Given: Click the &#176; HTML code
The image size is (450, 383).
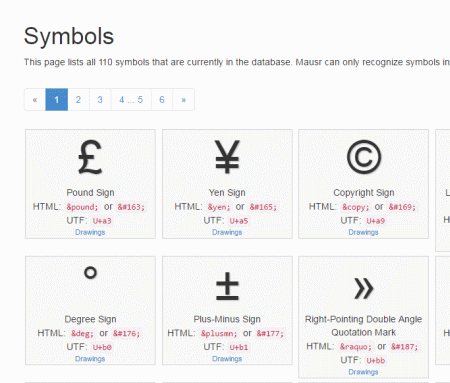Looking at the screenshot, I should coord(126,333).
